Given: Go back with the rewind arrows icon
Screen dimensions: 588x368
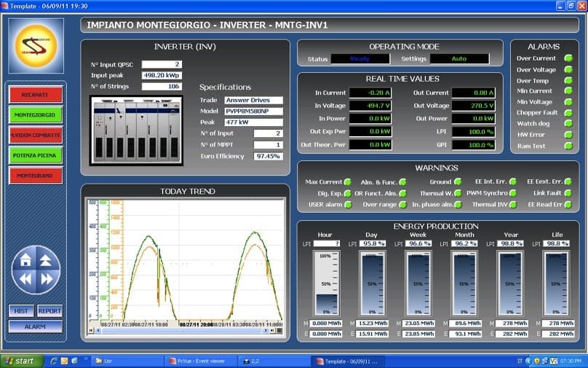Looking at the screenshot, I should coord(26,278).
